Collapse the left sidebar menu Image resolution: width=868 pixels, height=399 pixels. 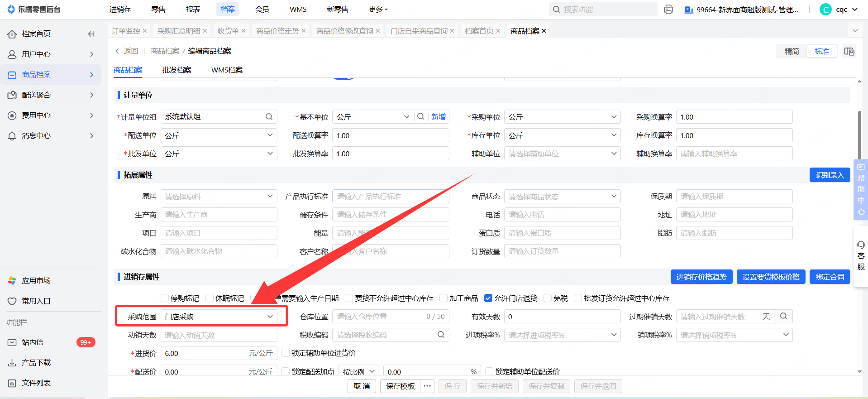point(91,34)
